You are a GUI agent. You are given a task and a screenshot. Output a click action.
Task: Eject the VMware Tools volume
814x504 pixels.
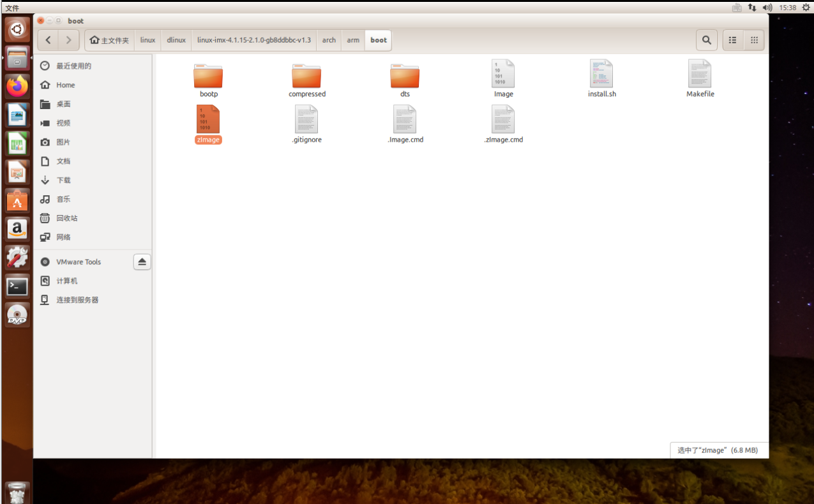[142, 262]
